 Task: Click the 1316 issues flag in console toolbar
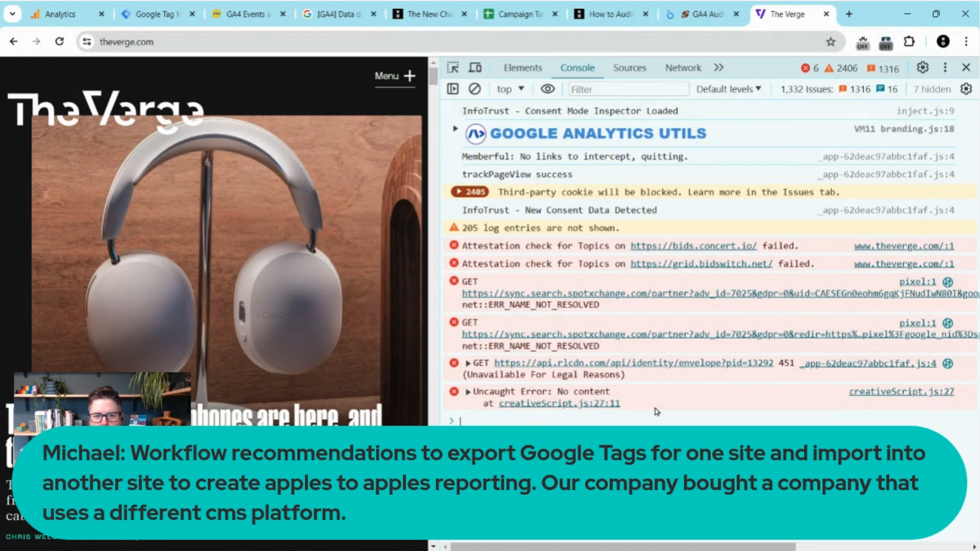coord(854,89)
